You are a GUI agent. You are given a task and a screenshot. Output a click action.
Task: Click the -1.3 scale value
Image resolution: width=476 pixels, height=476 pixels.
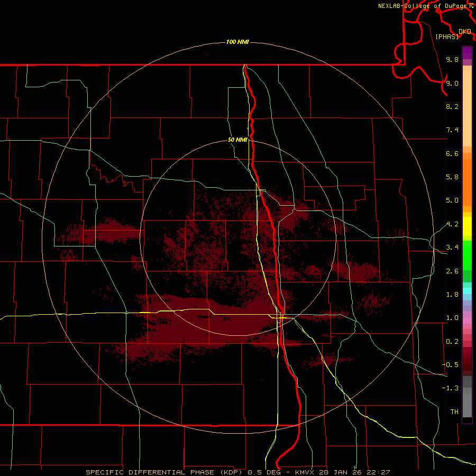coord(450,388)
